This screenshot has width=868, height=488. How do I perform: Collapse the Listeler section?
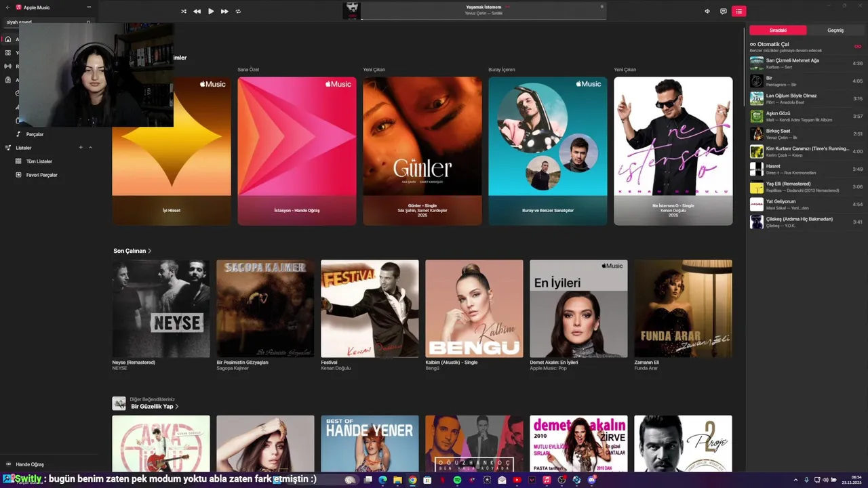[x=90, y=148]
